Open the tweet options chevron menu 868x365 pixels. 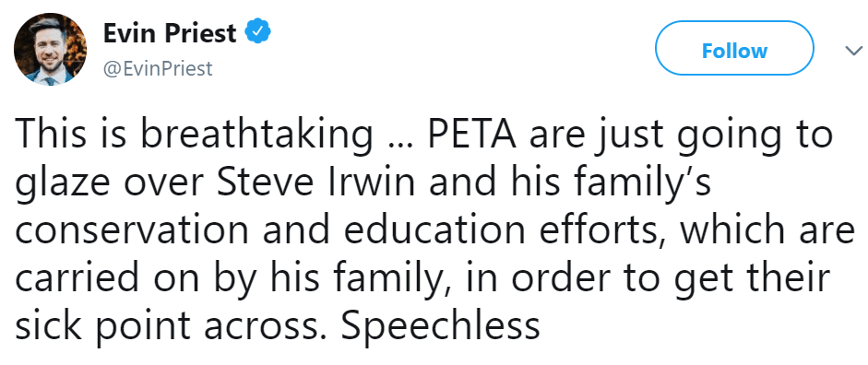point(854,51)
